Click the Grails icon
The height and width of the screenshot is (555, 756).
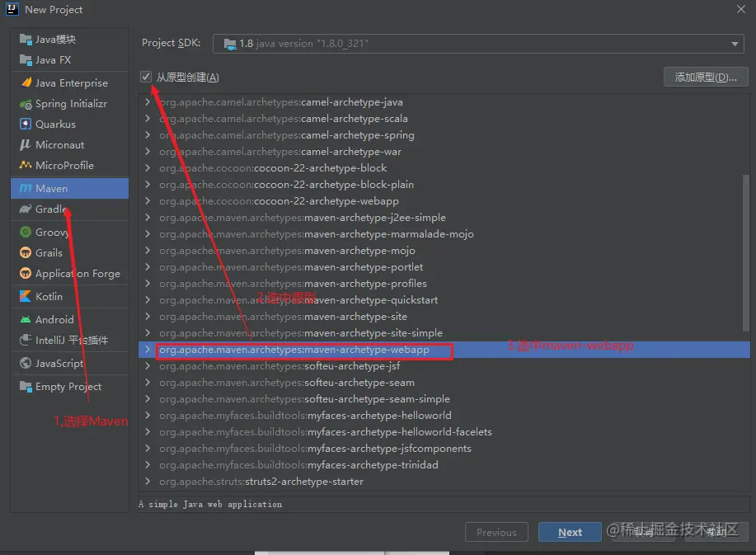point(26,252)
